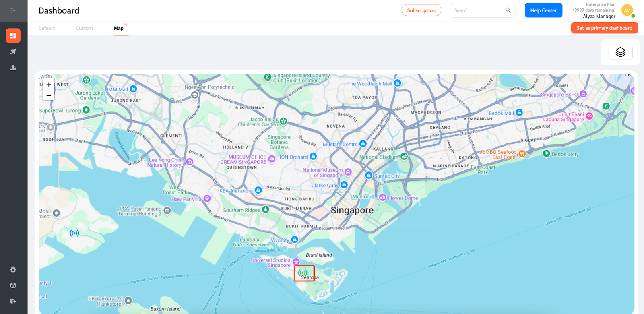
Task: Select the Map tab
Action: [x=119, y=28]
